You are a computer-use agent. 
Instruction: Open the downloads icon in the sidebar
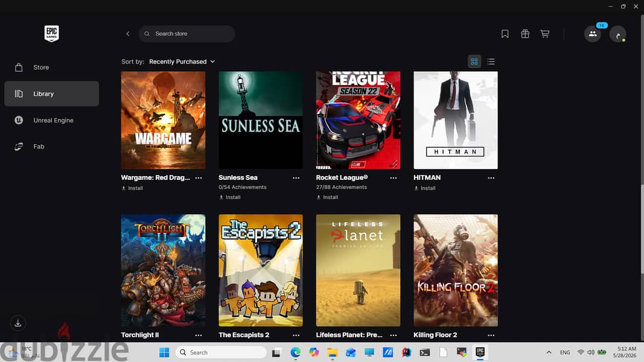(18, 323)
